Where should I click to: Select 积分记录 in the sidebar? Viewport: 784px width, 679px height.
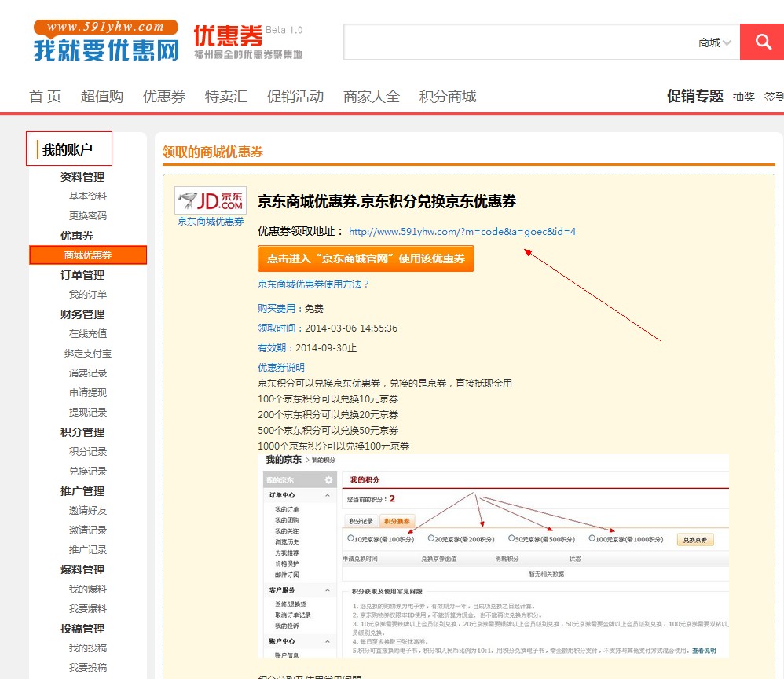click(88, 451)
